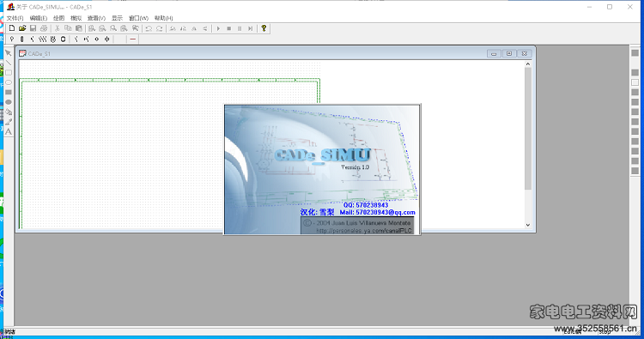The width and height of the screenshot is (644, 339).
Task: Select the text tool labeled A
Action: click(x=9, y=132)
